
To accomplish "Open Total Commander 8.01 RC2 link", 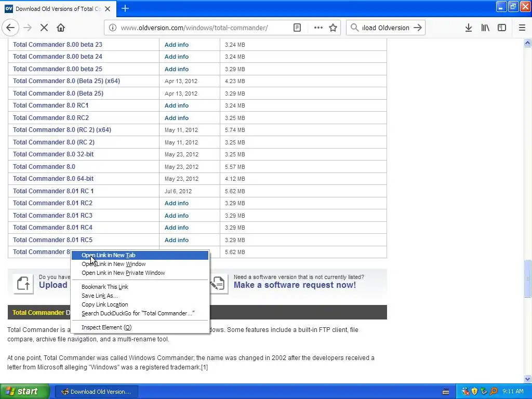I will (x=52, y=203).
